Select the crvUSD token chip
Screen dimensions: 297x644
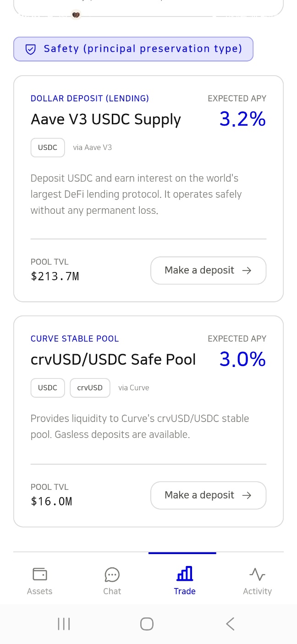[90, 388]
